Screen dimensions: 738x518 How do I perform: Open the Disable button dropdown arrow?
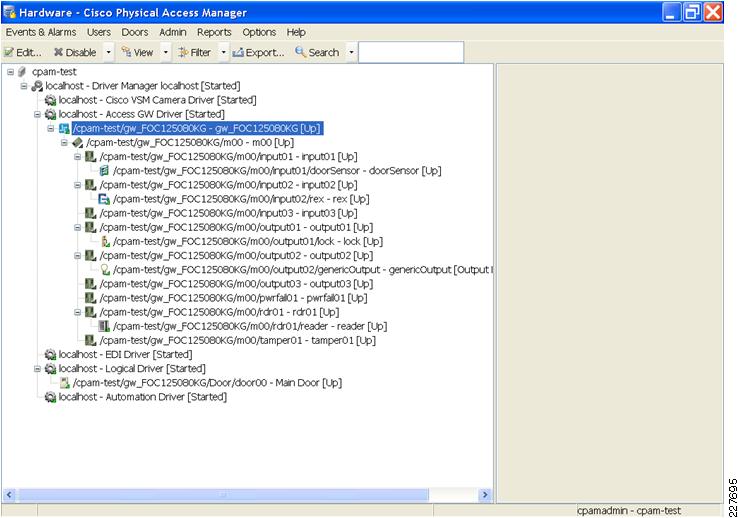point(108,52)
